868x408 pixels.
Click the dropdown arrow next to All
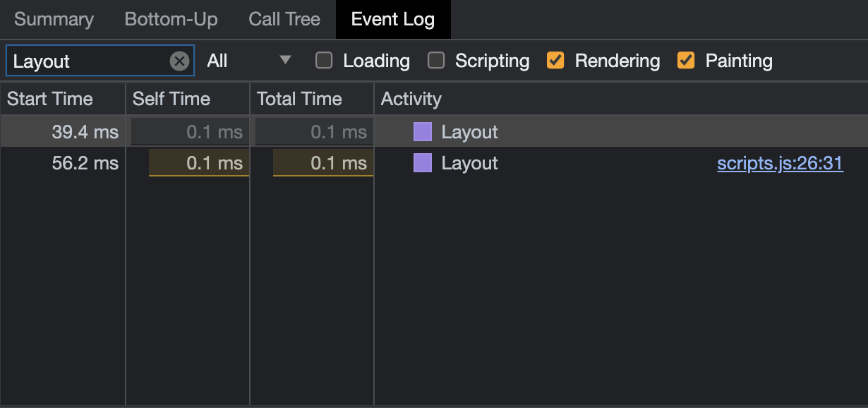[285, 61]
